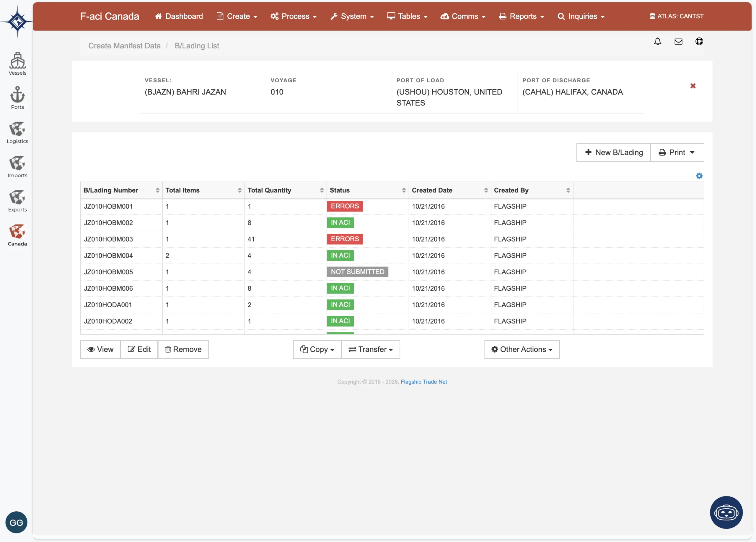Expand the Transfer dropdown
Viewport: 756px width, 542px height.
(370, 349)
